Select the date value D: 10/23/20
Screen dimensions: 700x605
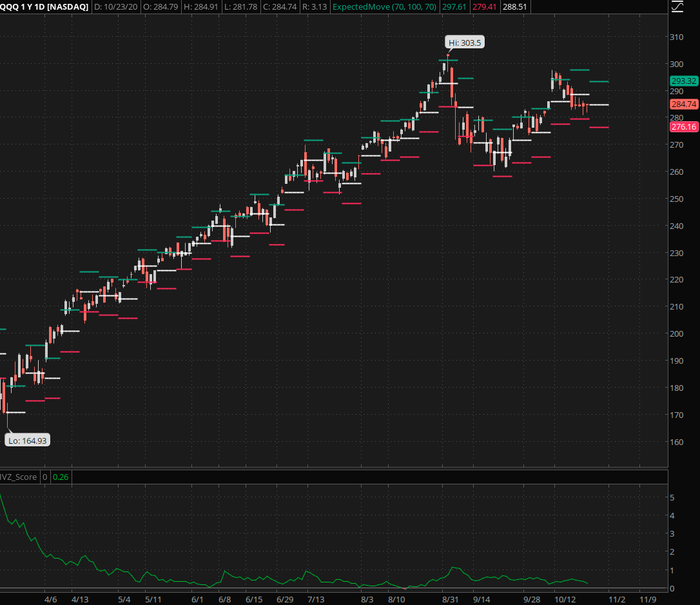pyautogui.click(x=115, y=6)
